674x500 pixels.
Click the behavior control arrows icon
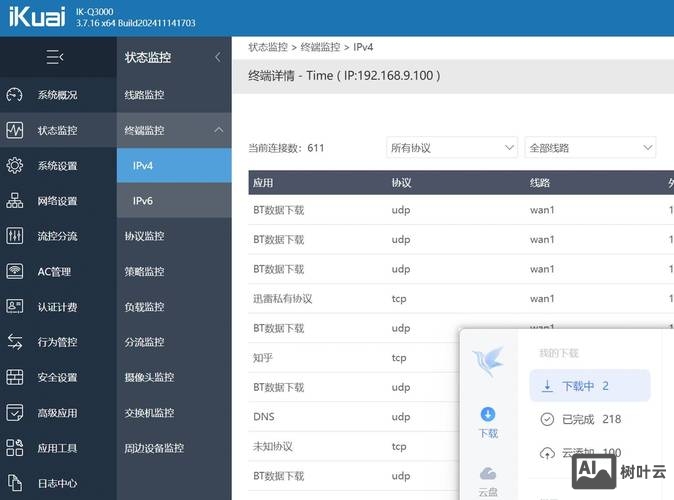coord(15,342)
